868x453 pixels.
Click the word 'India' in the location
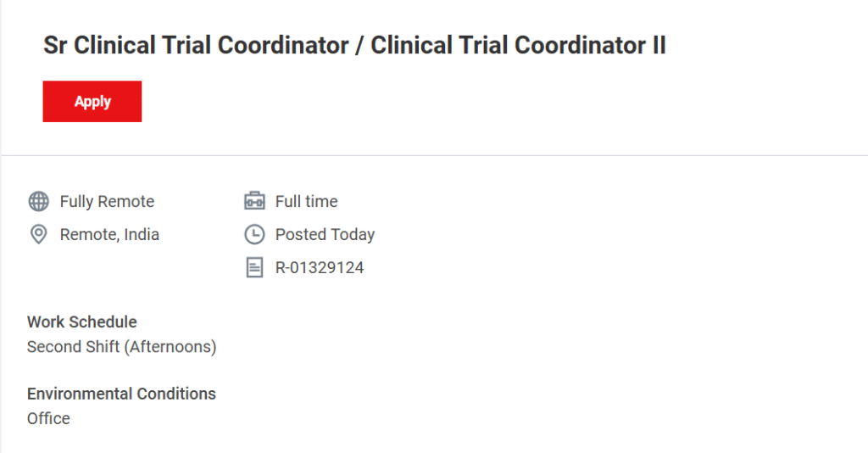coord(142,234)
